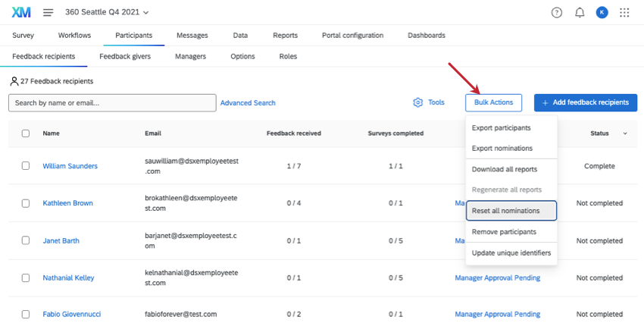The height and width of the screenshot is (323, 644).
Task: Open the app switcher grid icon
Action: [x=624, y=13]
